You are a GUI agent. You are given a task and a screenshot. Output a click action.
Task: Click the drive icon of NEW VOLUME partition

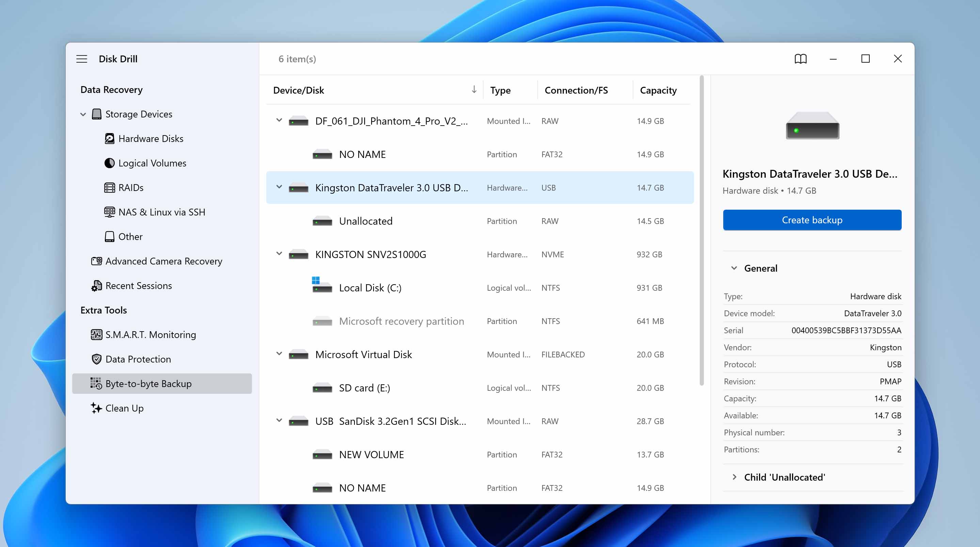coord(322,454)
